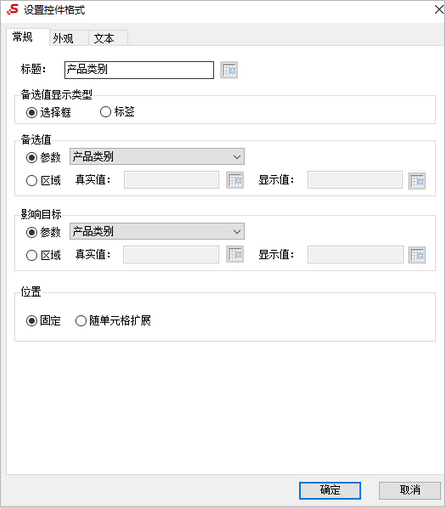
Task: Click the cell picker icon beside 标题 field
Action: pos(229,70)
